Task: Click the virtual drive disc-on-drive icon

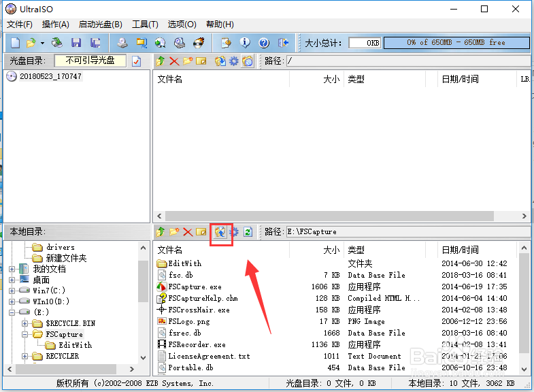Action: pos(180,43)
